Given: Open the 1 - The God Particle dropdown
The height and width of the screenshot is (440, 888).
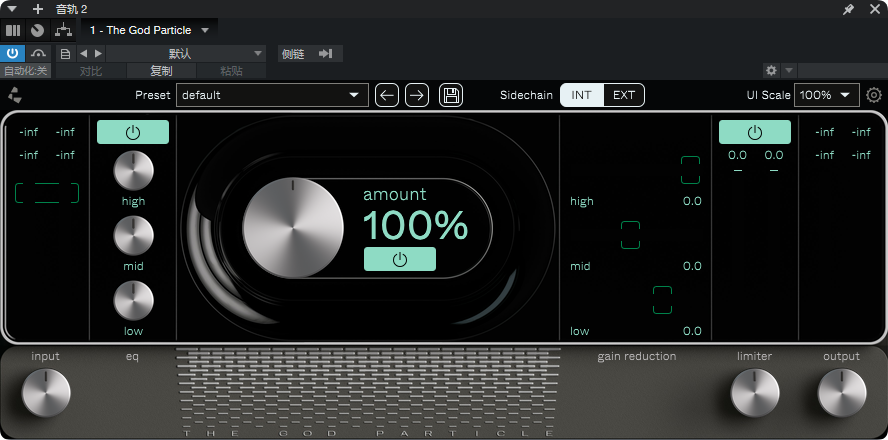Looking at the screenshot, I should (150, 30).
